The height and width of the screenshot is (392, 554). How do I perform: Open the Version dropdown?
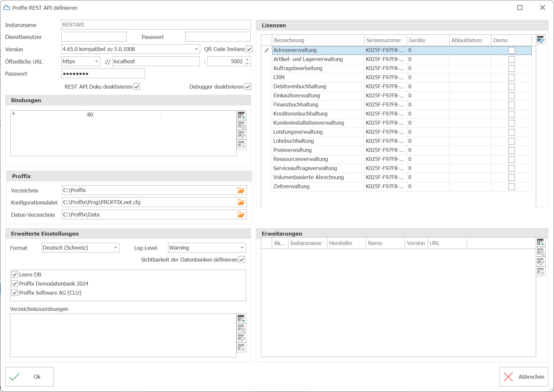[x=196, y=49]
